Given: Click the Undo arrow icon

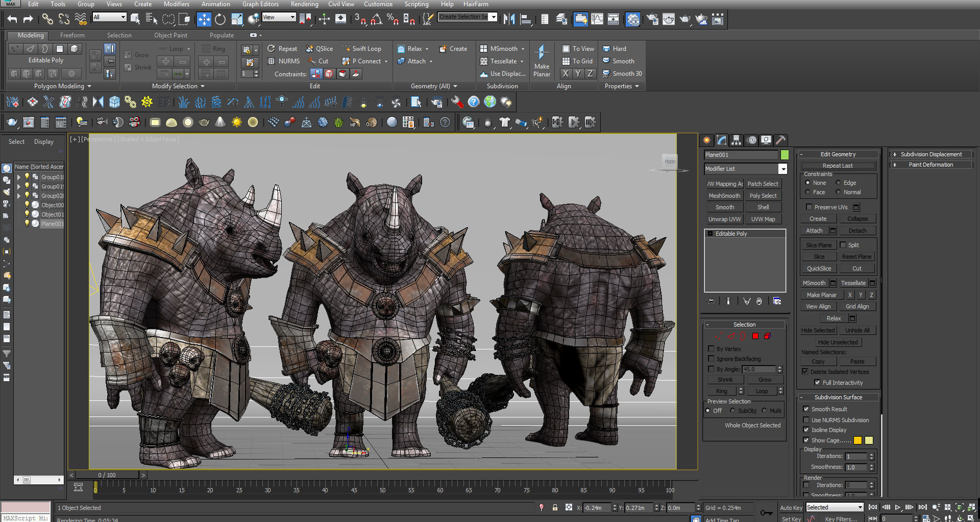Looking at the screenshot, I should pyautogui.click(x=12, y=19).
